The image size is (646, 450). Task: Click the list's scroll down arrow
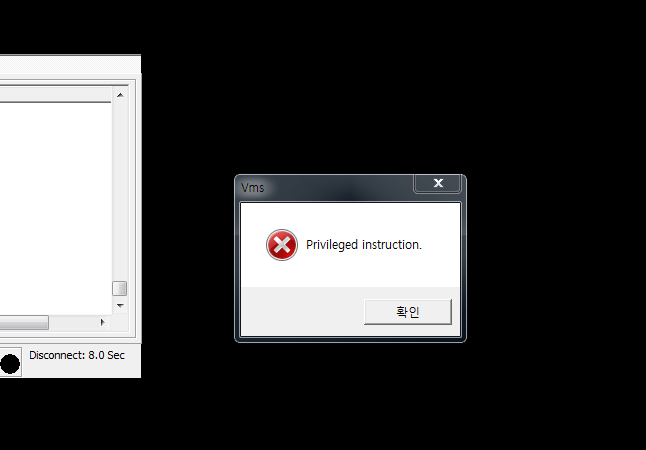pos(120,306)
